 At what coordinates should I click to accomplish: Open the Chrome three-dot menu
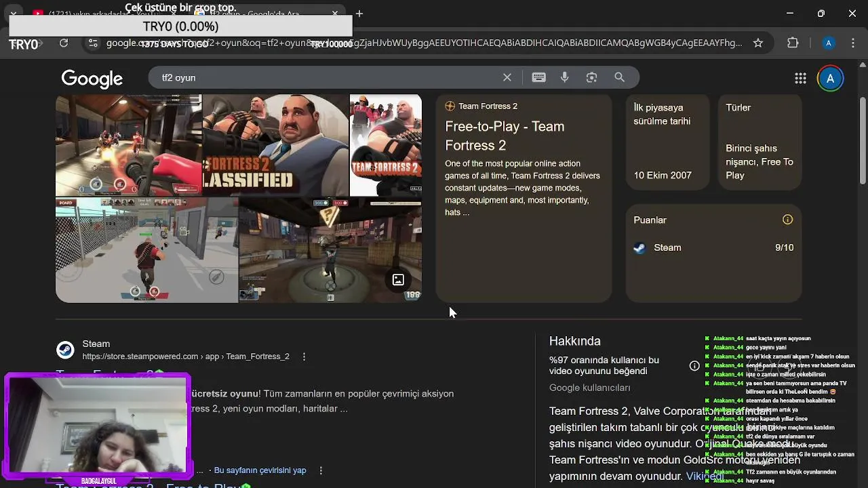[854, 43]
